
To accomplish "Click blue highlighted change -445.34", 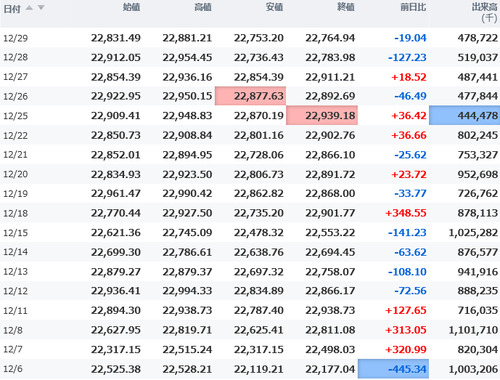I will tap(393, 369).
